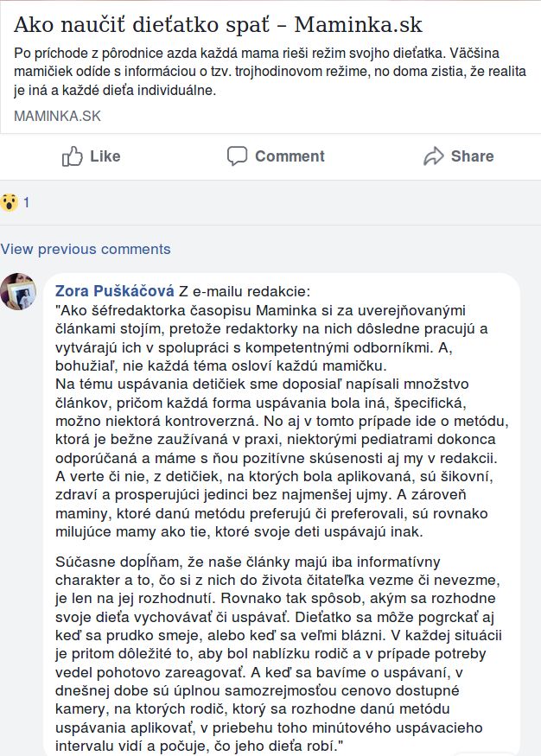Click the 'Na tému uspávania detičiek' sentence
The image size is (541, 756).
pos(282,421)
